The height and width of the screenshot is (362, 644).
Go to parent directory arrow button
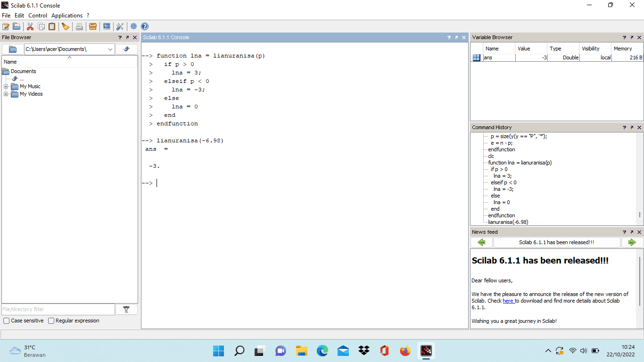(126, 49)
